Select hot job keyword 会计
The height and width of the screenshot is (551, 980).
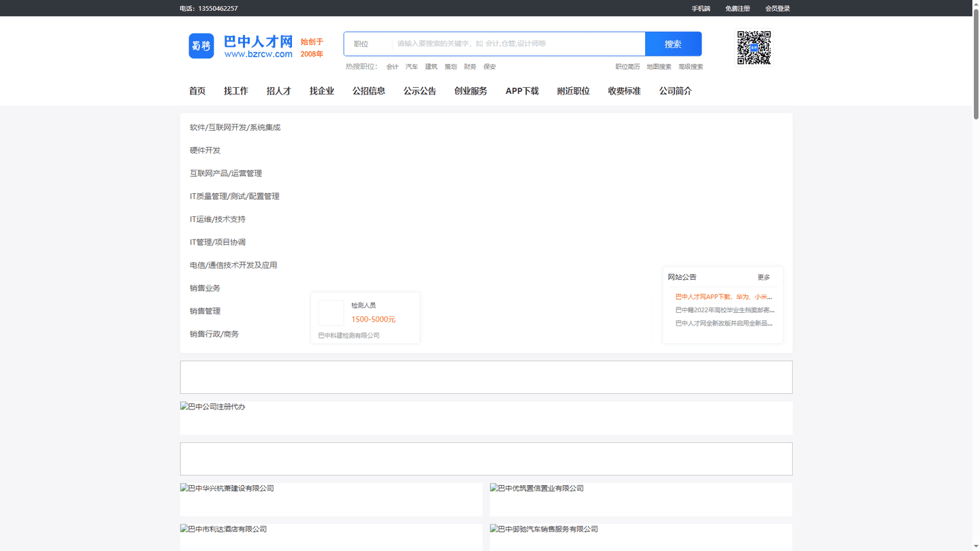(393, 67)
